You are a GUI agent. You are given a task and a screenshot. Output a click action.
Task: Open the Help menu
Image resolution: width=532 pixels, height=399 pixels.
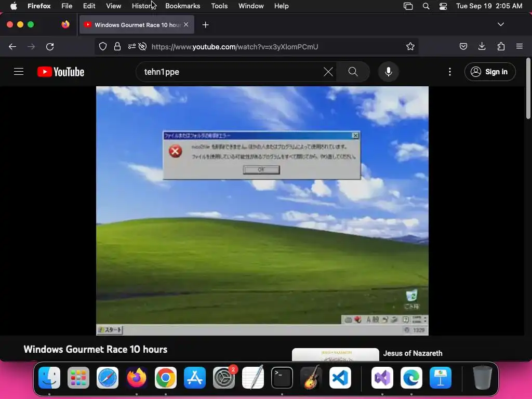(281, 6)
